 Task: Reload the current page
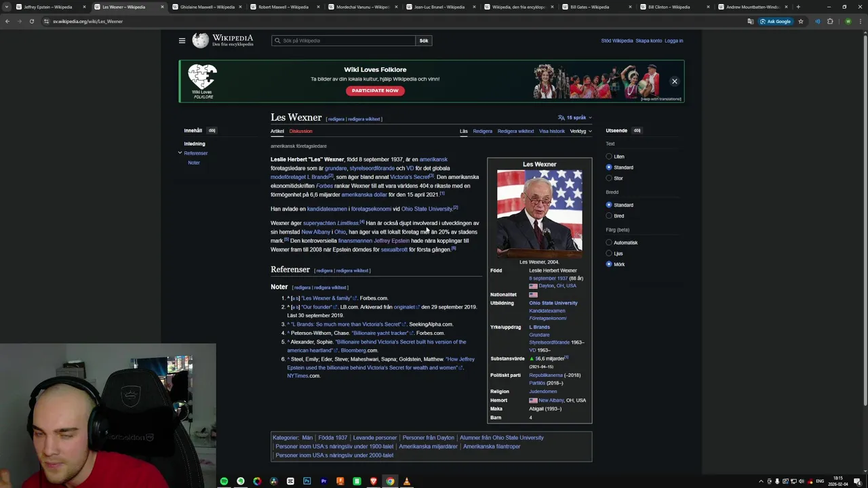click(x=31, y=21)
